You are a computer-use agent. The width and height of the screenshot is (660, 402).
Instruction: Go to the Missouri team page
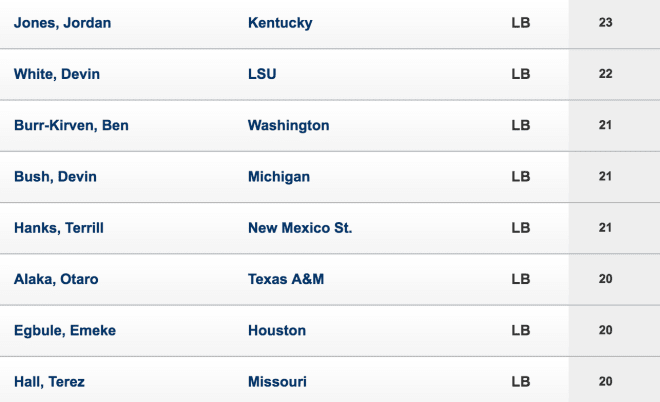[x=277, y=382]
